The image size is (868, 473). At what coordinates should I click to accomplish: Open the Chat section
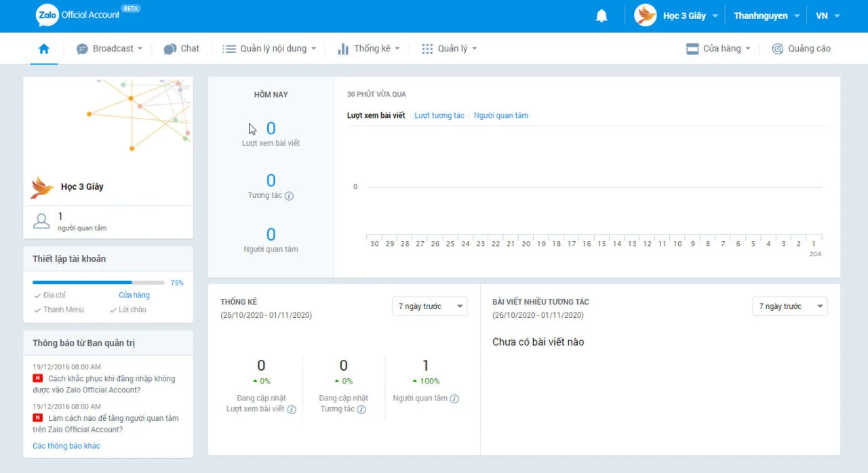click(182, 49)
